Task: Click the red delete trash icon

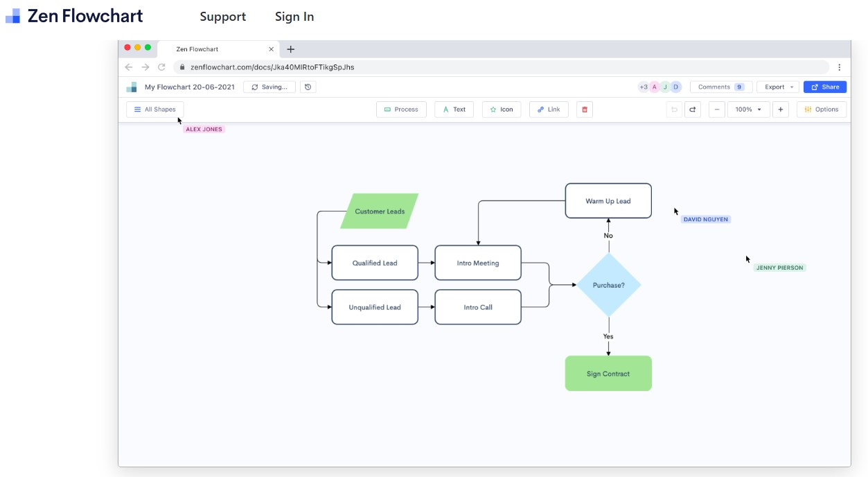Action: (x=584, y=109)
